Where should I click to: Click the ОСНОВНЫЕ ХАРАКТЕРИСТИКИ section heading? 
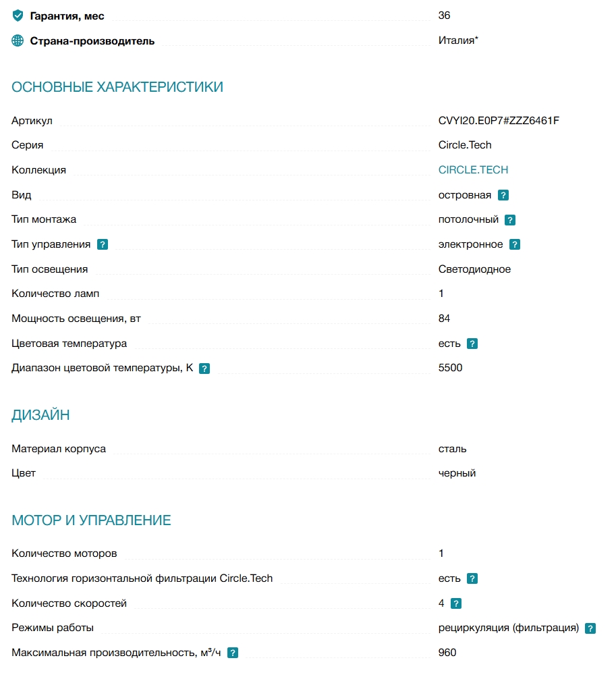point(117,87)
